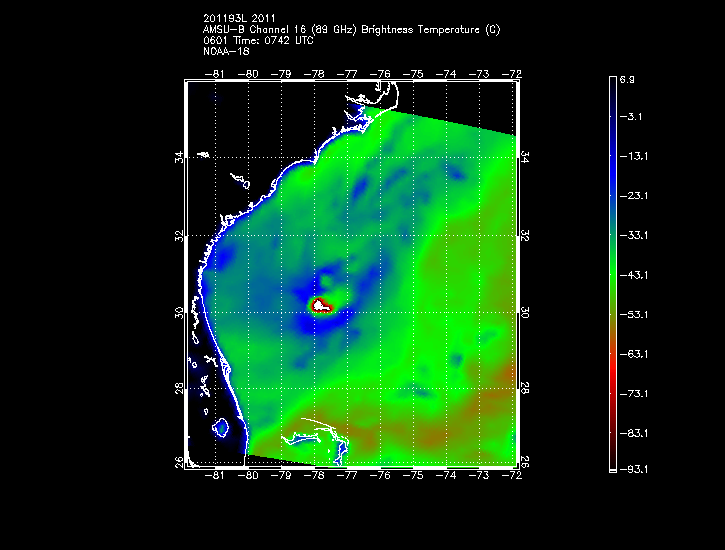The height and width of the screenshot is (550, 725).
Task: Click the -80 longitude label below the map
Action: (x=248, y=475)
